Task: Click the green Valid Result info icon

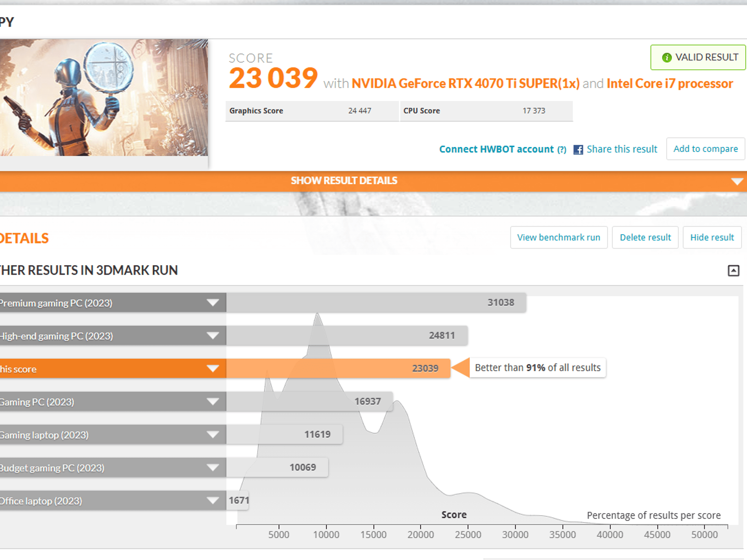Action: (667, 58)
